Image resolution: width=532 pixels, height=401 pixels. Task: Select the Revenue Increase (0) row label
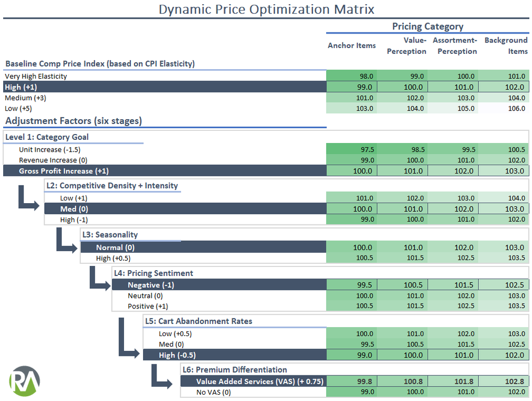pyautogui.click(x=53, y=160)
